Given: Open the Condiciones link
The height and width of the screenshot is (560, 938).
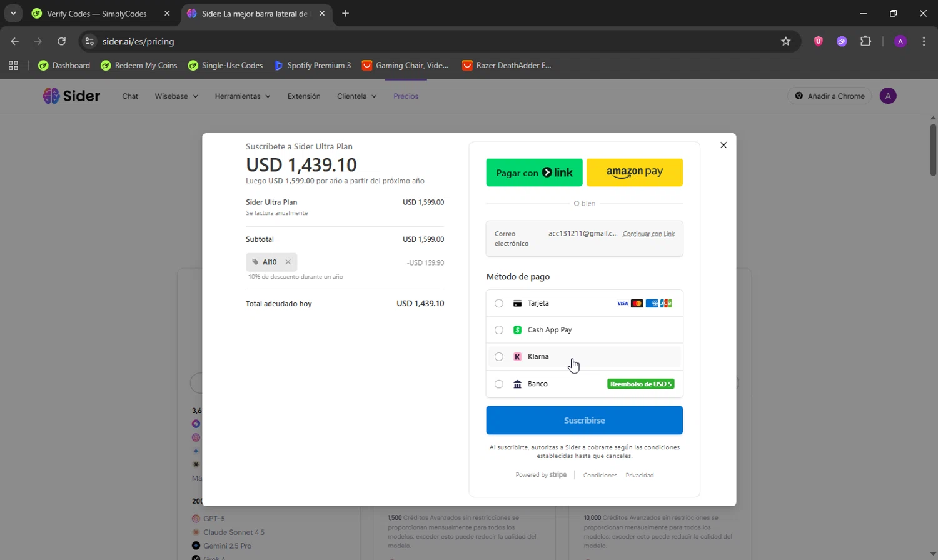Looking at the screenshot, I should (x=600, y=476).
